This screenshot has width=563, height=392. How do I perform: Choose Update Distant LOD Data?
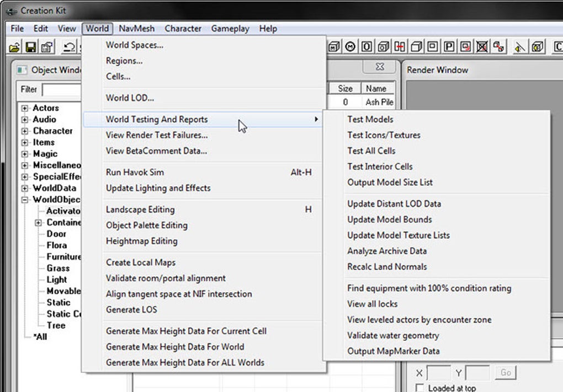point(394,203)
